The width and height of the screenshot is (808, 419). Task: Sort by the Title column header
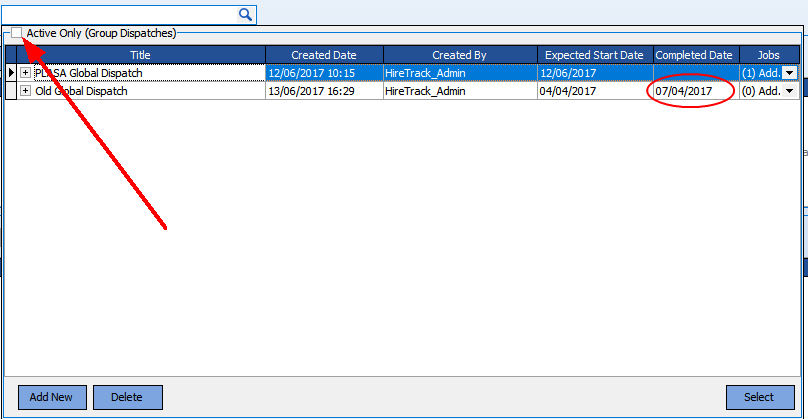[140, 55]
